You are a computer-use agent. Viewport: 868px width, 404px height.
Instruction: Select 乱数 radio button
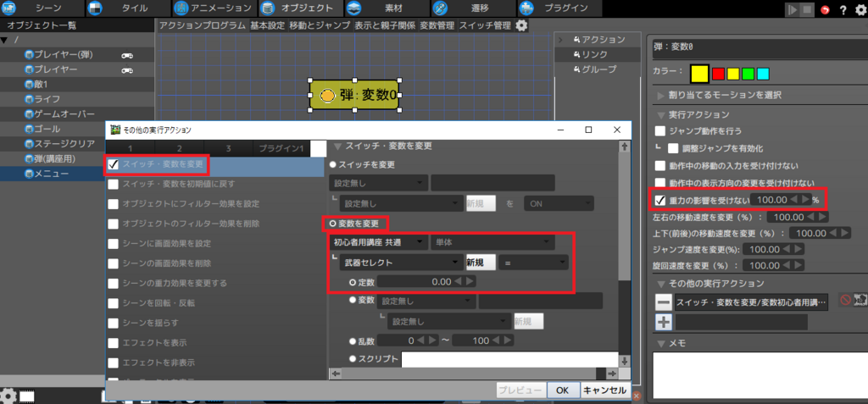point(353,340)
